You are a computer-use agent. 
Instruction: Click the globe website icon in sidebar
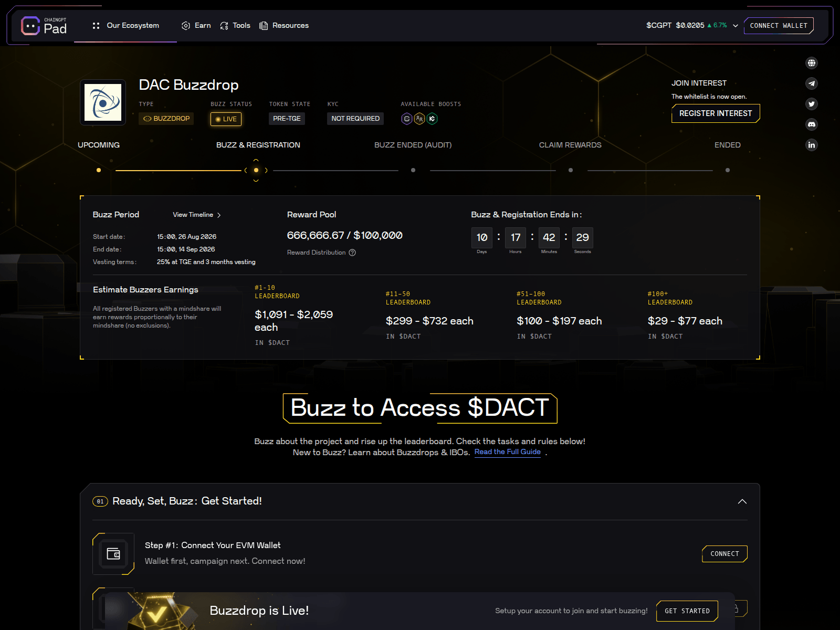click(x=812, y=63)
